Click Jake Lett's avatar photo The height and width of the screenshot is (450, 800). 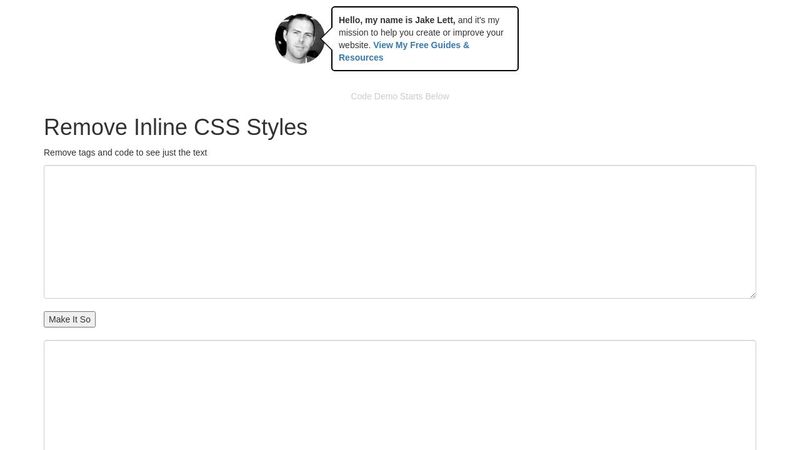point(299,39)
